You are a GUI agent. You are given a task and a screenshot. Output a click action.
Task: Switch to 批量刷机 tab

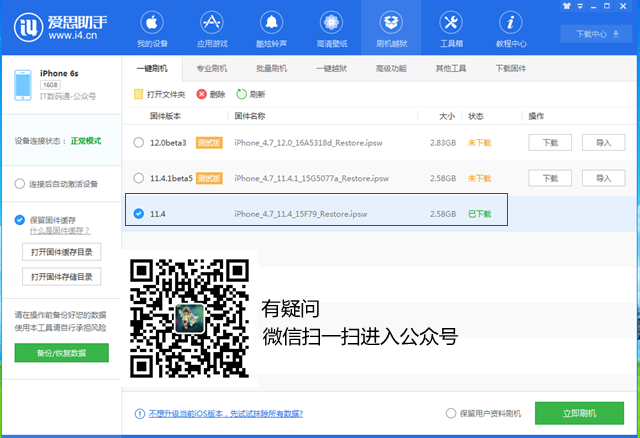[x=271, y=68]
